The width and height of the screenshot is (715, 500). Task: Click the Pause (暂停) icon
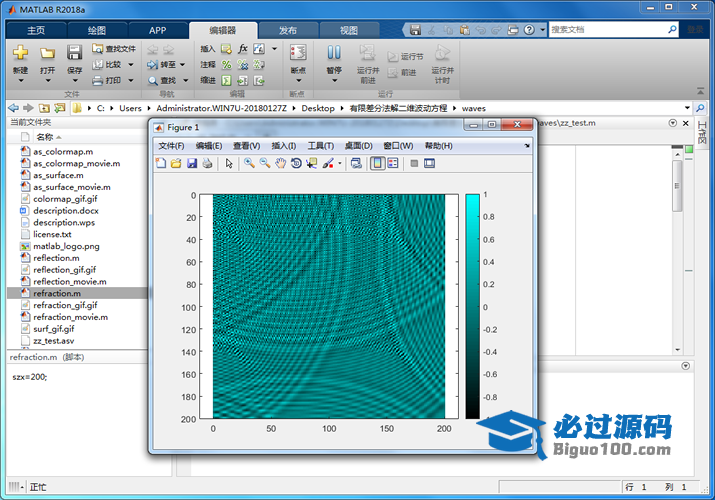click(x=334, y=52)
